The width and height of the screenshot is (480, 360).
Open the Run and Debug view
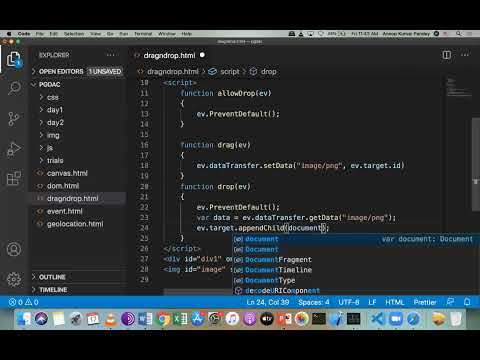click(14, 149)
